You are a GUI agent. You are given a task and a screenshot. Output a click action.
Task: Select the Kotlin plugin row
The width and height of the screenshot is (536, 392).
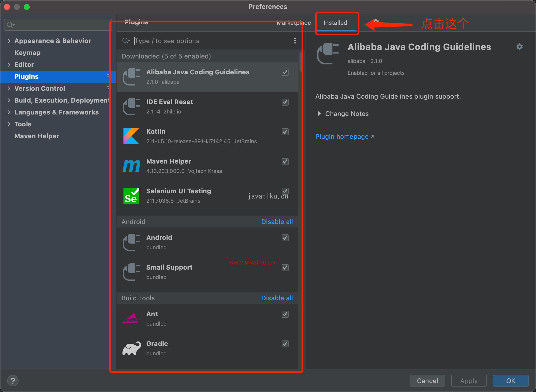pyautogui.click(x=207, y=136)
